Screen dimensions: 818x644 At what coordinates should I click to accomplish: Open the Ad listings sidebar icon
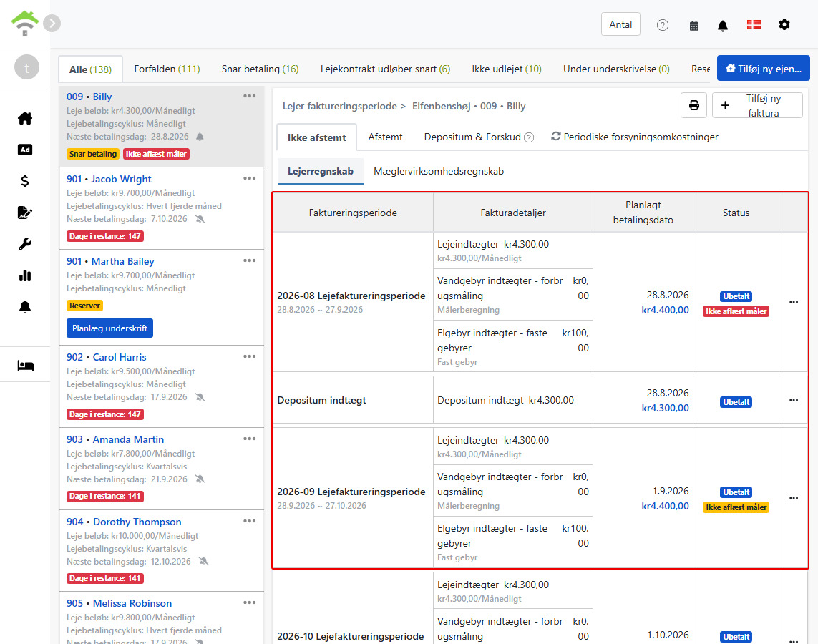click(x=25, y=150)
